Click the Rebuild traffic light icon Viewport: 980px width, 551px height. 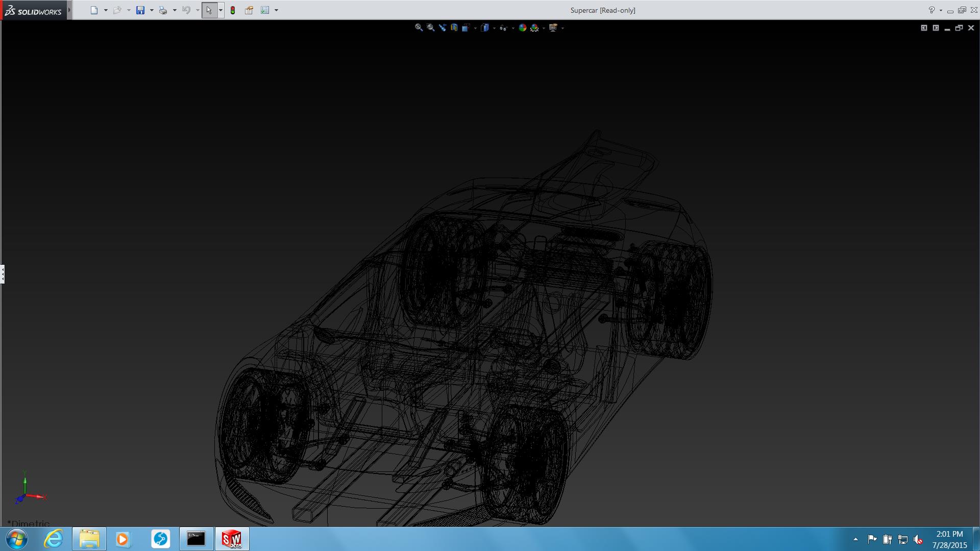(233, 10)
